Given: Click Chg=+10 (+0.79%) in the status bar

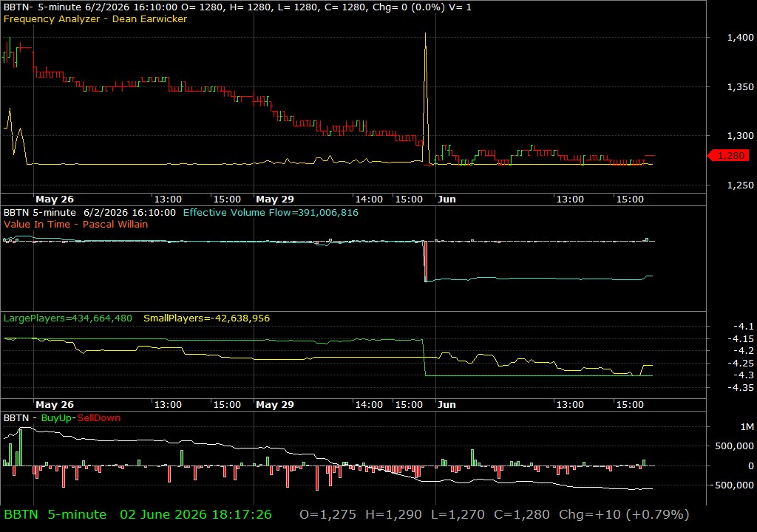Looking at the screenshot, I should 624,514.
